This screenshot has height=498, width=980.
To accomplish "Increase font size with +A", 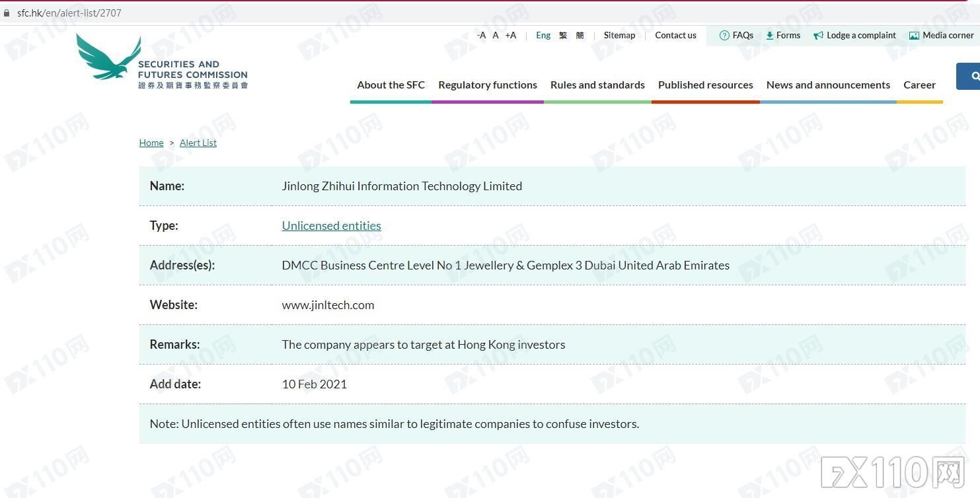I will [510, 36].
